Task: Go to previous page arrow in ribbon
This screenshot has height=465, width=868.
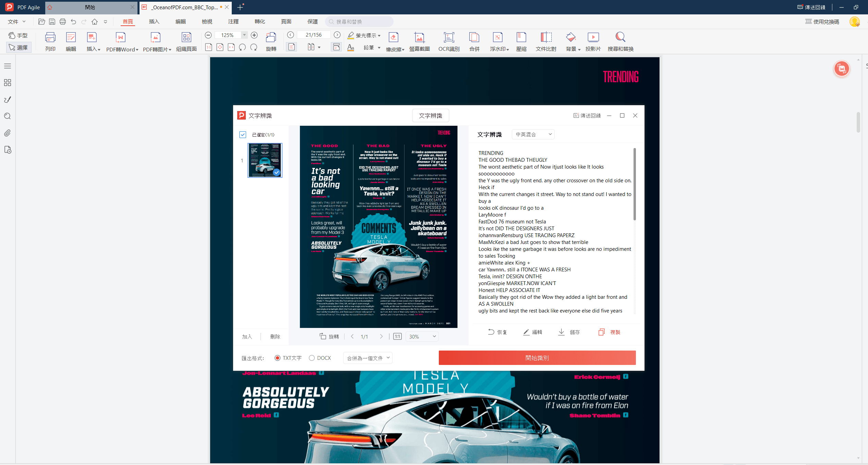Action: point(290,35)
